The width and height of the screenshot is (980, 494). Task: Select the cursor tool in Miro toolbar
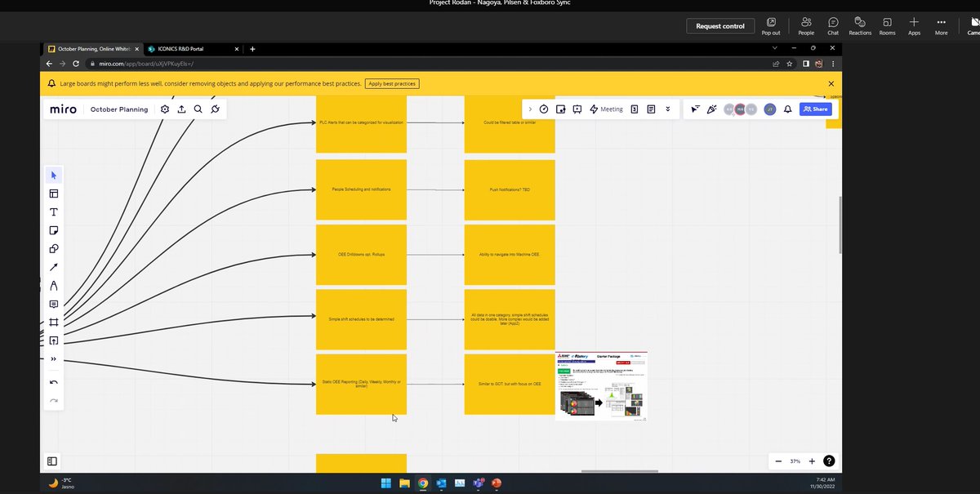tap(54, 175)
